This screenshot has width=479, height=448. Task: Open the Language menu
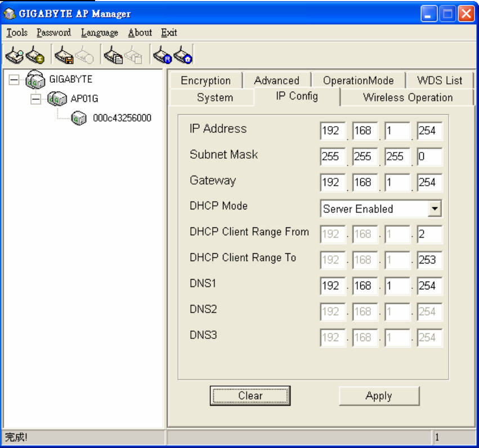100,33
